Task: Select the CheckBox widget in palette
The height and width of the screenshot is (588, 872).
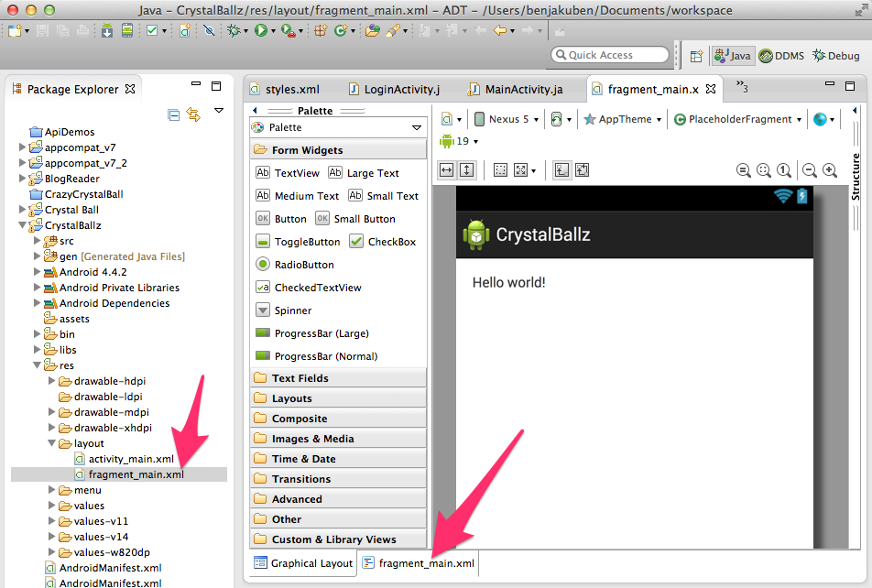Action: pyautogui.click(x=383, y=242)
